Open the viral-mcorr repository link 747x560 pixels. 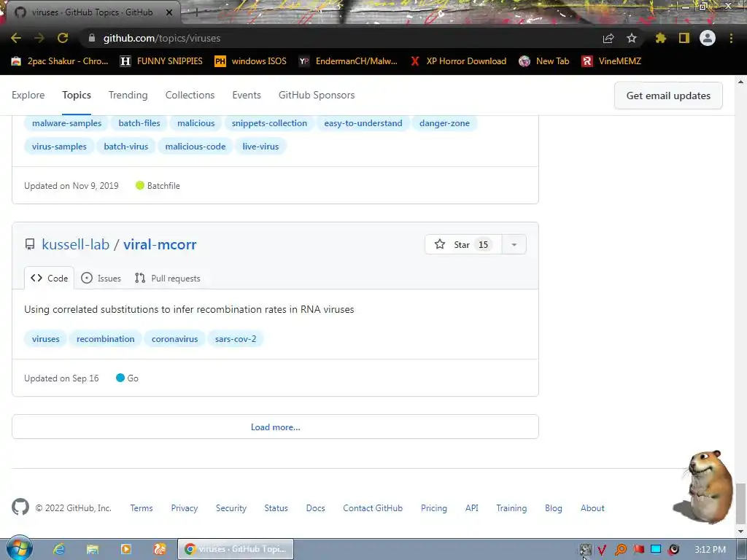[x=160, y=244]
